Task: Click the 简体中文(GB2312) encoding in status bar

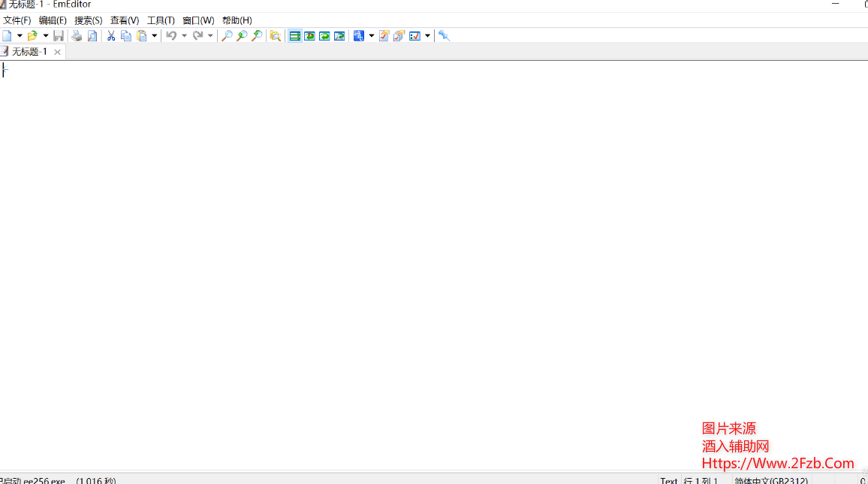Action: pos(771,480)
